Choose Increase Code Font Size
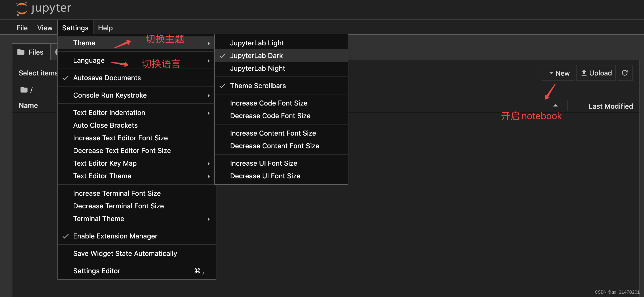This screenshot has height=297, width=644. click(x=268, y=103)
